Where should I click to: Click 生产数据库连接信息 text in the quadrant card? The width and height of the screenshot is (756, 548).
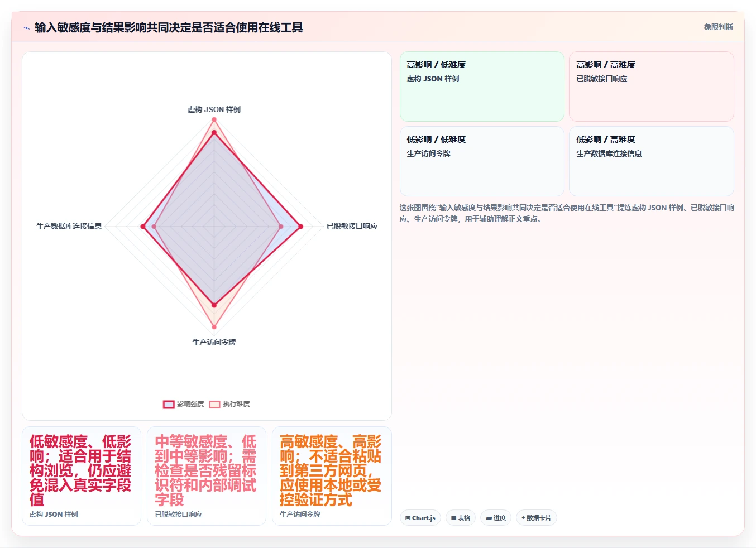point(609,153)
